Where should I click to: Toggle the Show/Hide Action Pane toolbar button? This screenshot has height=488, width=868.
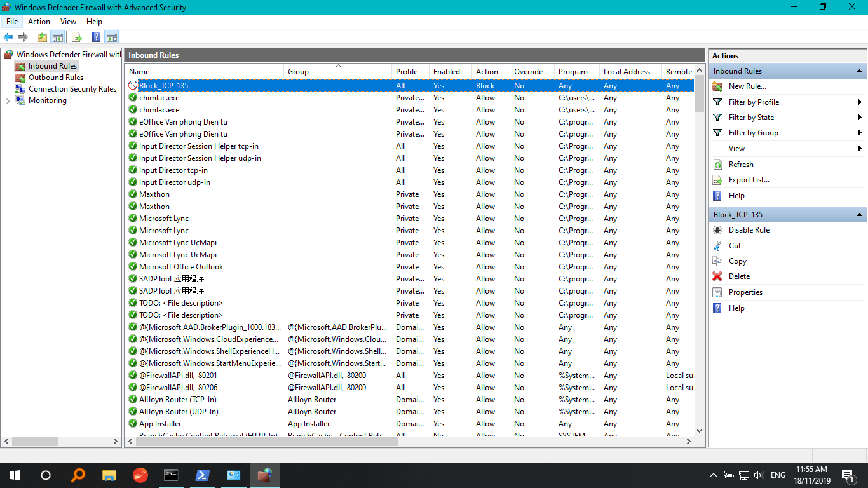(x=112, y=37)
